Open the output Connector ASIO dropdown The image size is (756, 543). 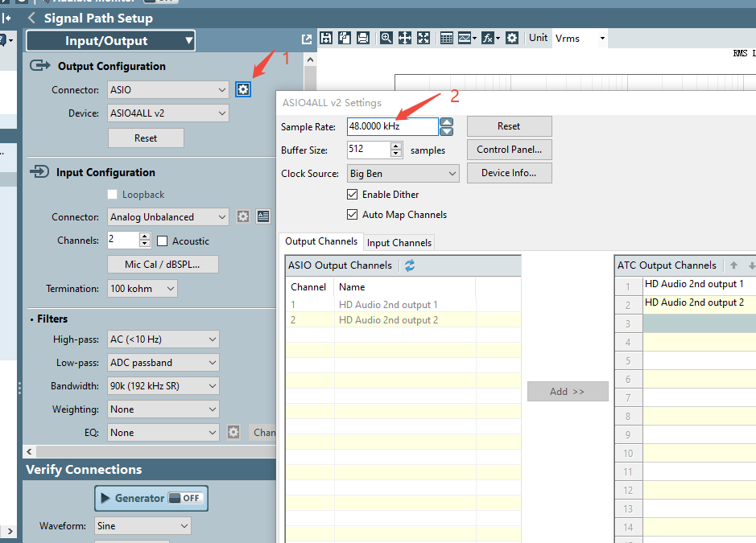(x=167, y=89)
